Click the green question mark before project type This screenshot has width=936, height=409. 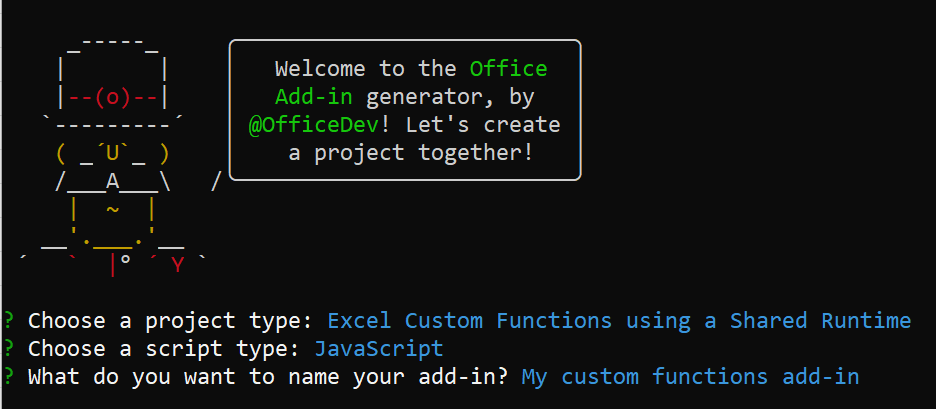click(8, 321)
